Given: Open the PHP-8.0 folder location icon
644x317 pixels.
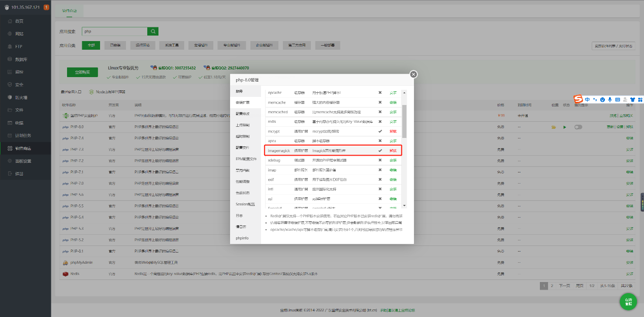Looking at the screenshot, I should (554, 127).
